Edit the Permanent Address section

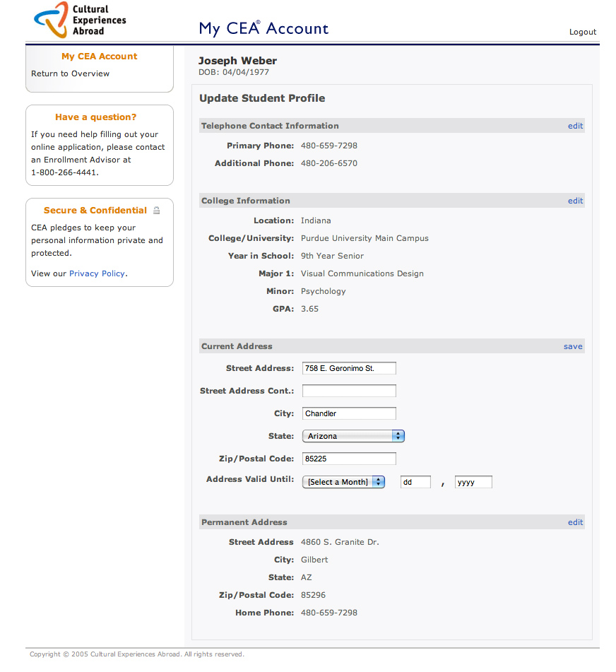coord(575,522)
